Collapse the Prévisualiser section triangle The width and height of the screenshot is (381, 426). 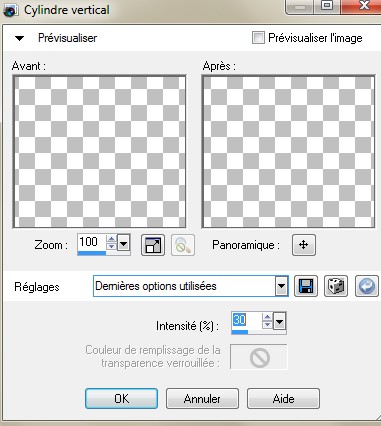[20, 38]
